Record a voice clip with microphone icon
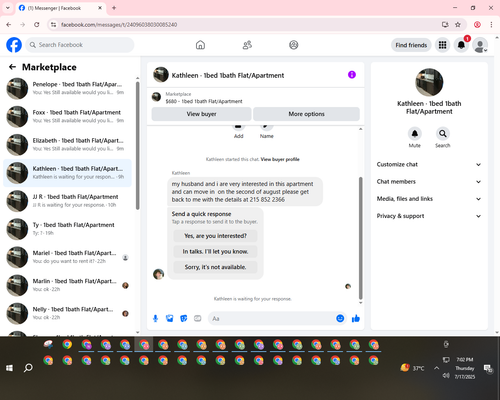Image resolution: width=500 pixels, height=400 pixels. pos(155,319)
